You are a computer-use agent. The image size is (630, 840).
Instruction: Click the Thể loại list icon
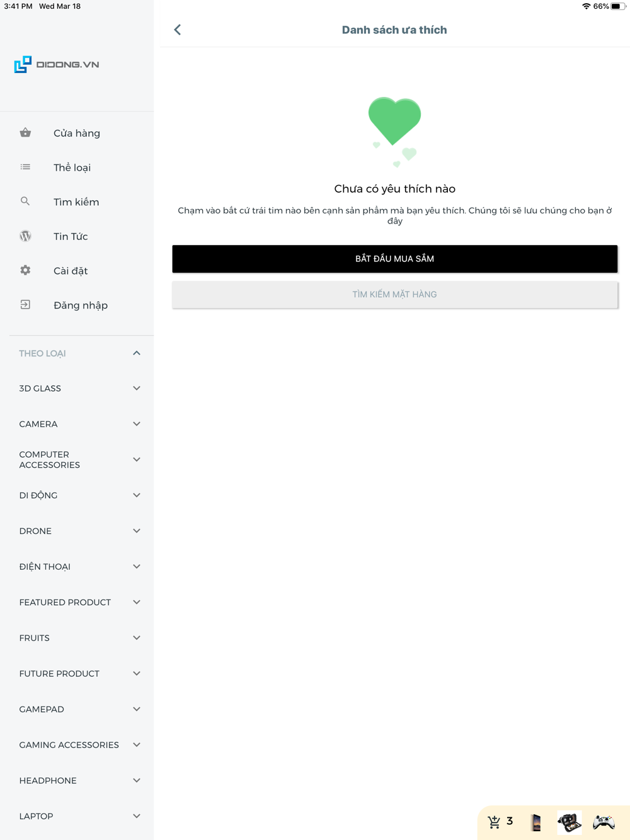pyautogui.click(x=25, y=167)
